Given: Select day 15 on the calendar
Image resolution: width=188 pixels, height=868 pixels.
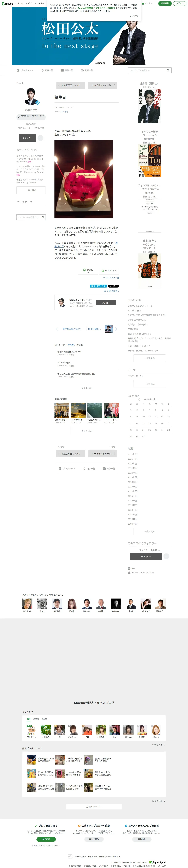Looking at the screenshot, I should point(131,423).
